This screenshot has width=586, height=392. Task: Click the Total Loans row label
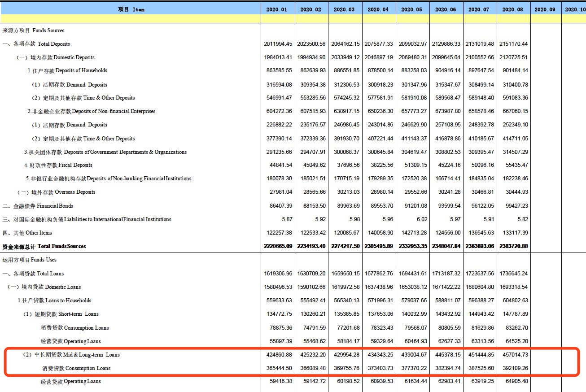33,274
